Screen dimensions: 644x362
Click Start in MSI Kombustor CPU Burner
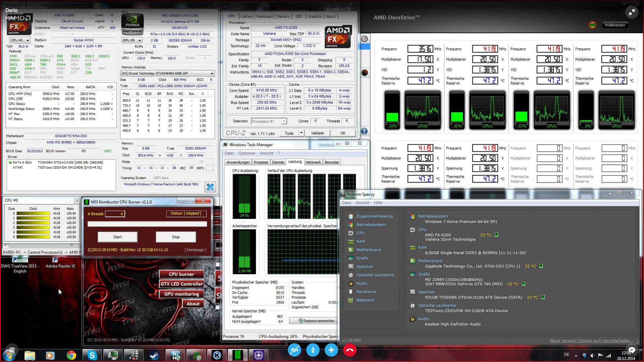(x=117, y=237)
